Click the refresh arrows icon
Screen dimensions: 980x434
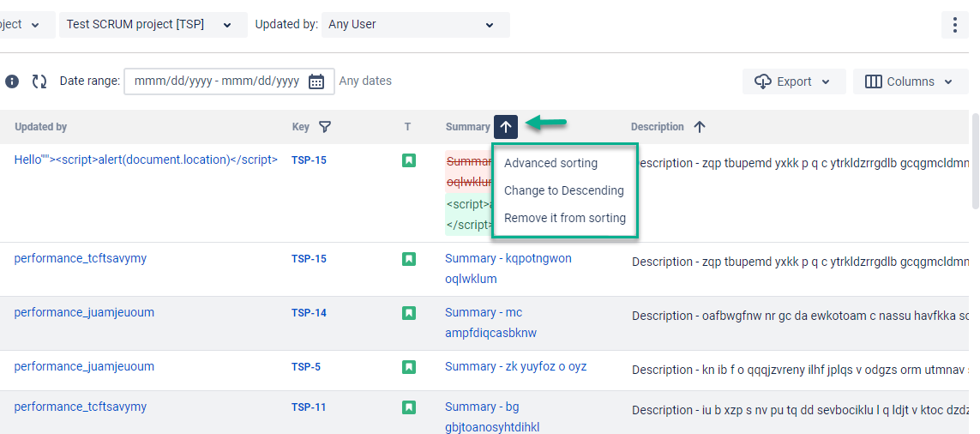pos(39,81)
